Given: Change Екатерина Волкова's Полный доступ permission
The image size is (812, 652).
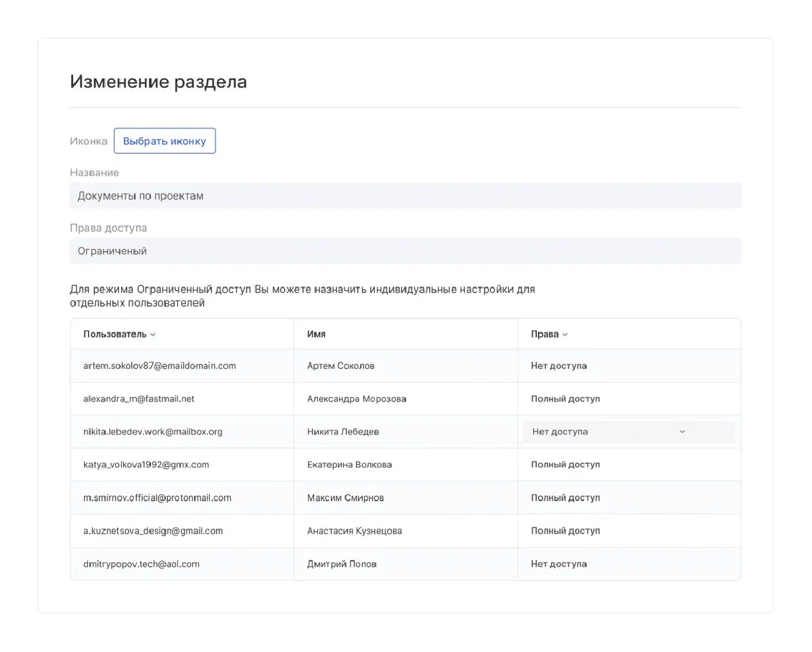Looking at the screenshot, I should [565, 464].
